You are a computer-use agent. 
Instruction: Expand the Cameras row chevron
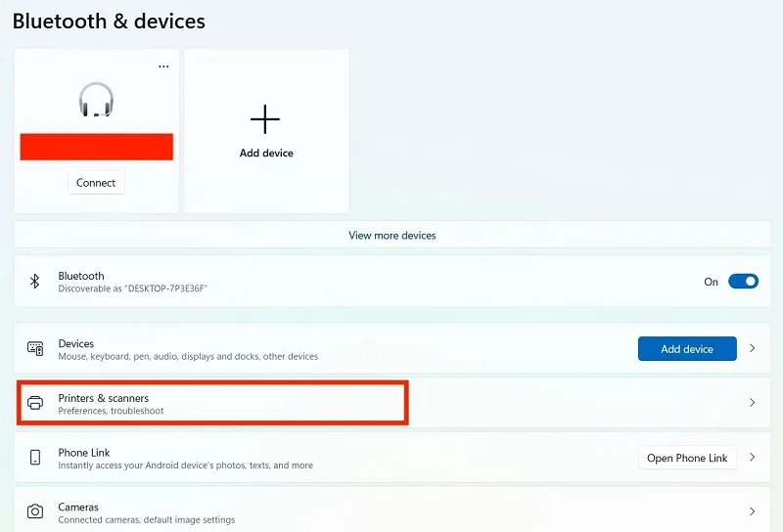click(x=752, y=511)
